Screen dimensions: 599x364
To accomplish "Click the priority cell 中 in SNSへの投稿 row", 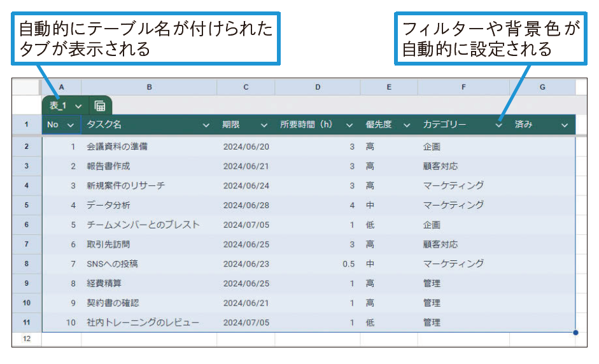I will pos(389,264).
